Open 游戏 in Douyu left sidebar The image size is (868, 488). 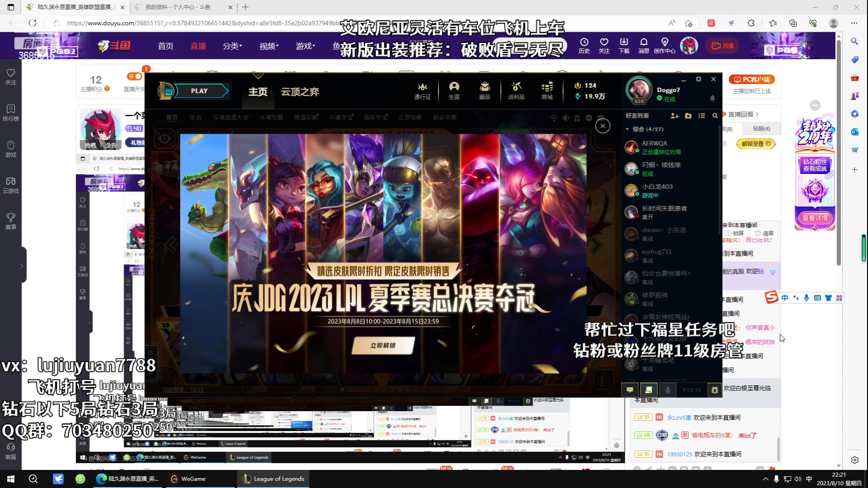click(11, 149)
